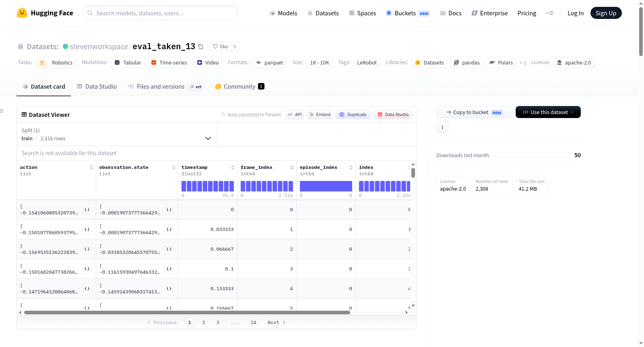Expand action cell in first row

87,210
